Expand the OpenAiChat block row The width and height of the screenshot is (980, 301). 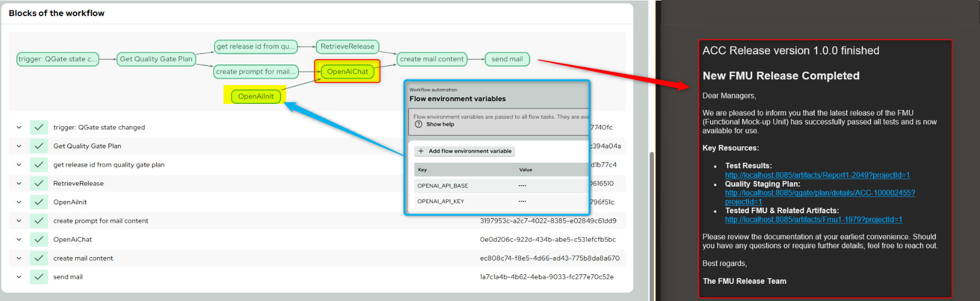click(19, 239)
